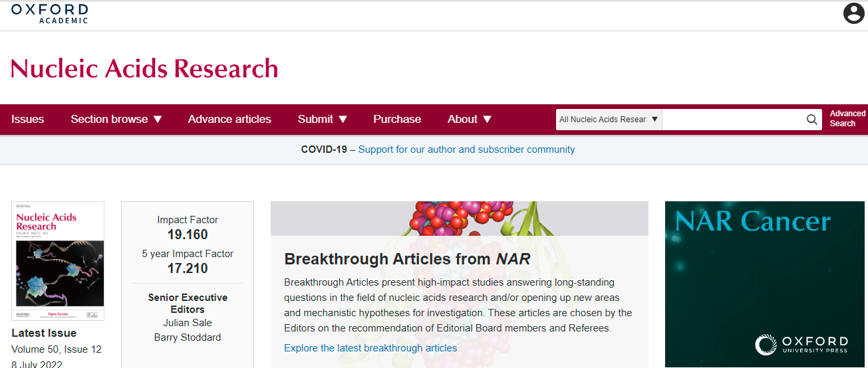The image size is (868, 368).
Task: Click the search magnifying glass icon
Action: click(811, 120)
